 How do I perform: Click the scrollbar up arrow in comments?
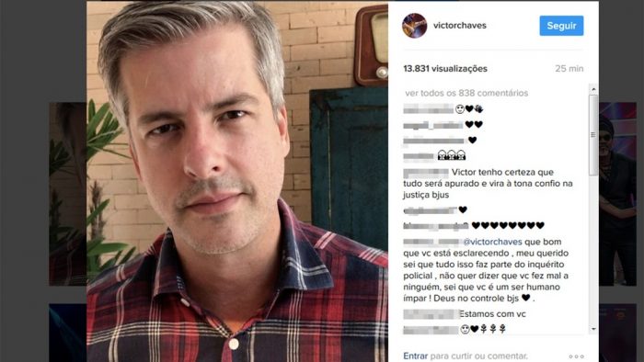point(593,89)
